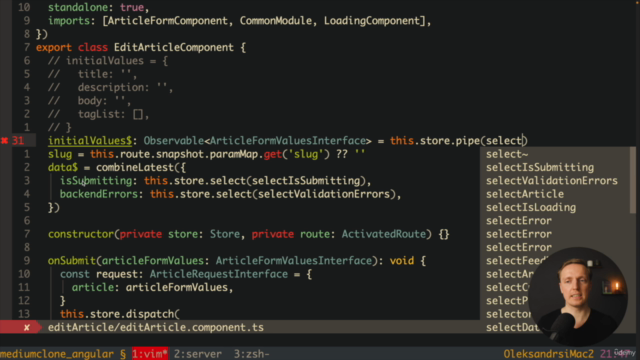Viewport: 640px width, 360px height.
Task: Click the current line number 31
Action: pyautogui.click(x=18, y=141)
